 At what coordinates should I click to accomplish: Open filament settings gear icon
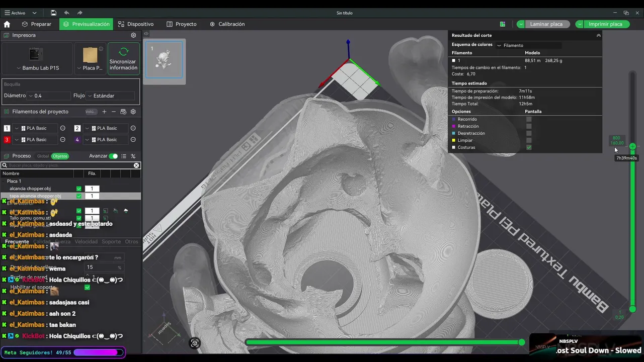[133, 112]
